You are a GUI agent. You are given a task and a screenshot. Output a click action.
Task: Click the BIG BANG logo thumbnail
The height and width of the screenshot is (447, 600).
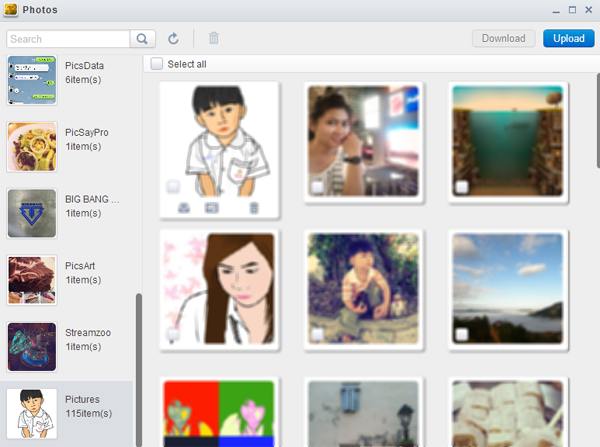tap(32, 213)
